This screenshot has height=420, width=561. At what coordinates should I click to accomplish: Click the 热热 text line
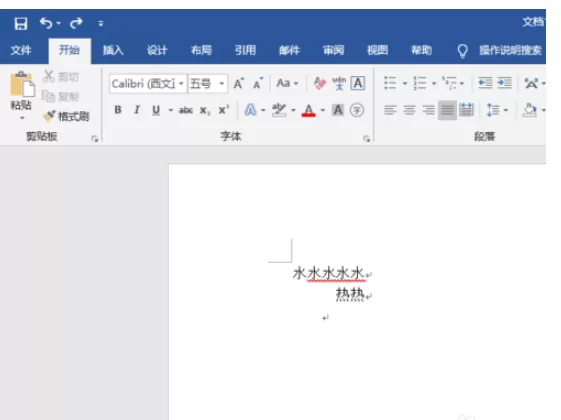pos(350,294)
